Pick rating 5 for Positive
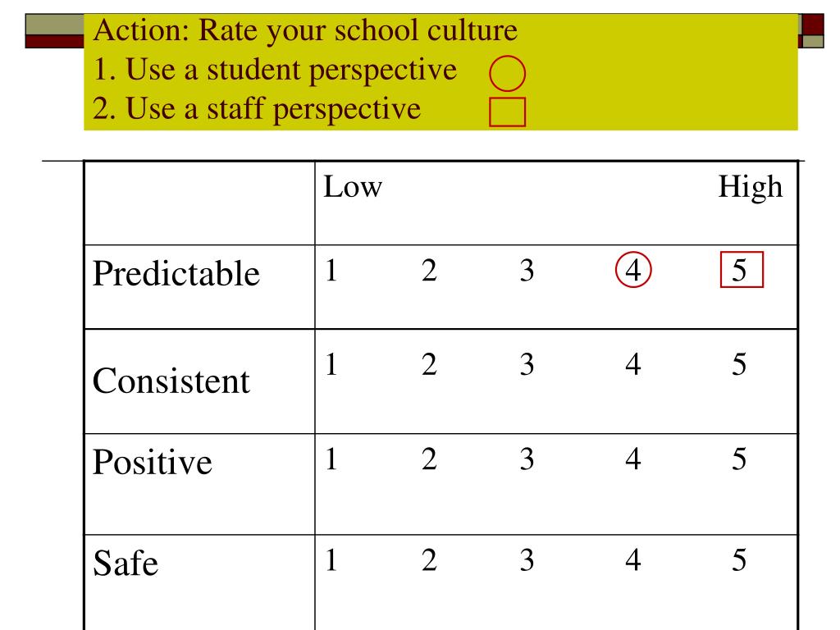Screen dimensions: 840x630 click(739, 459)
